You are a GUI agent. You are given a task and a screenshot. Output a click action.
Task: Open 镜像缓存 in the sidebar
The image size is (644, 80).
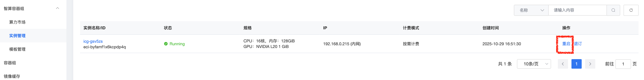pos(12,76)
